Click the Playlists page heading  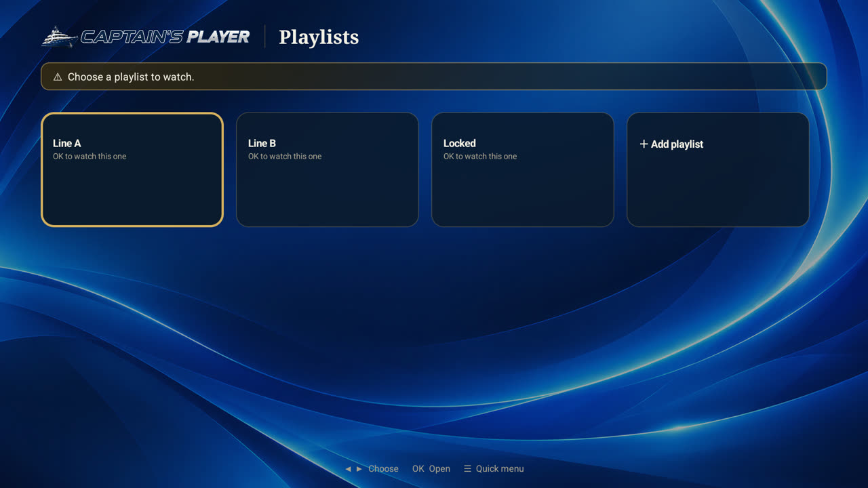319,37
